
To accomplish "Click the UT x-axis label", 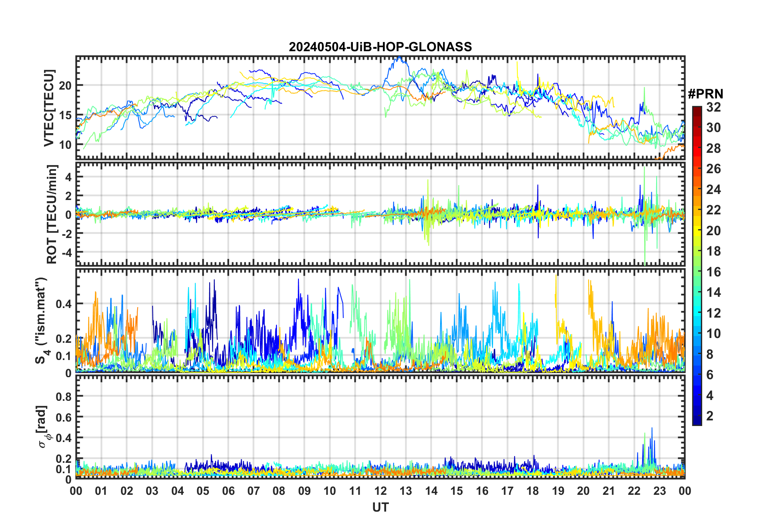I will click(380, 508).
